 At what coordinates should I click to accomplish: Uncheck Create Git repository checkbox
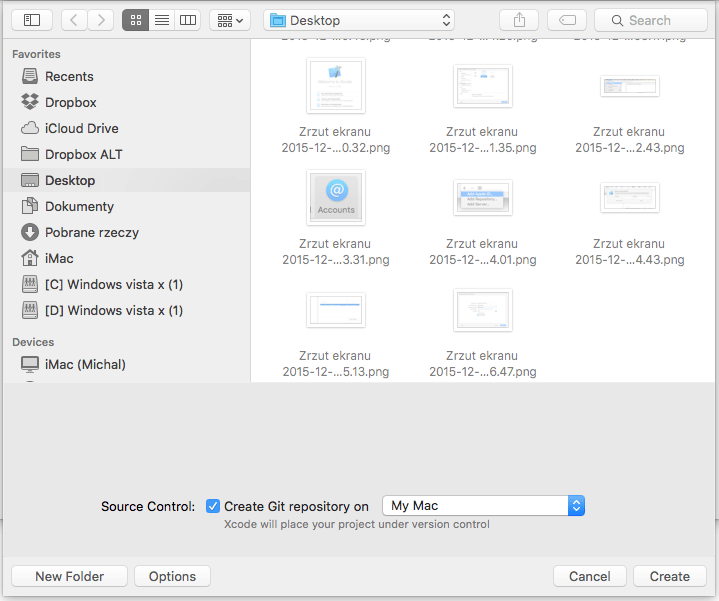tap(213, 506)
